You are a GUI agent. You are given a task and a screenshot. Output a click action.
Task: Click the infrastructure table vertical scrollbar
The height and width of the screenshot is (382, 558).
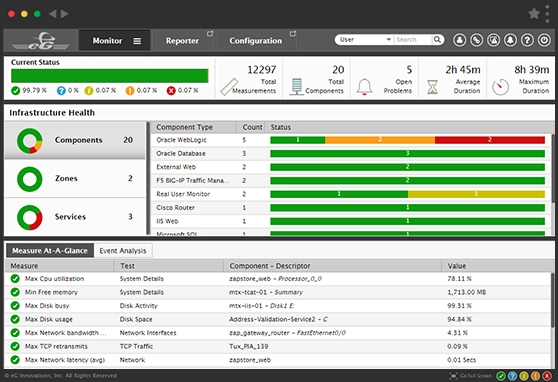(x=553, y=169)
